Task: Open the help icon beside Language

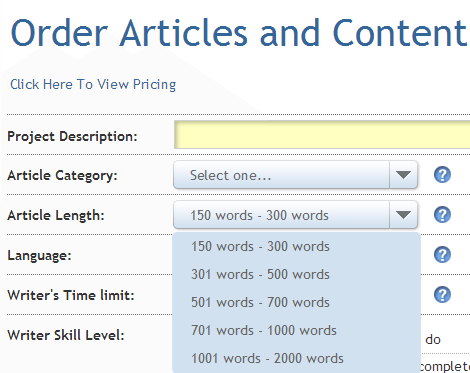Action: tap(442, 255)
